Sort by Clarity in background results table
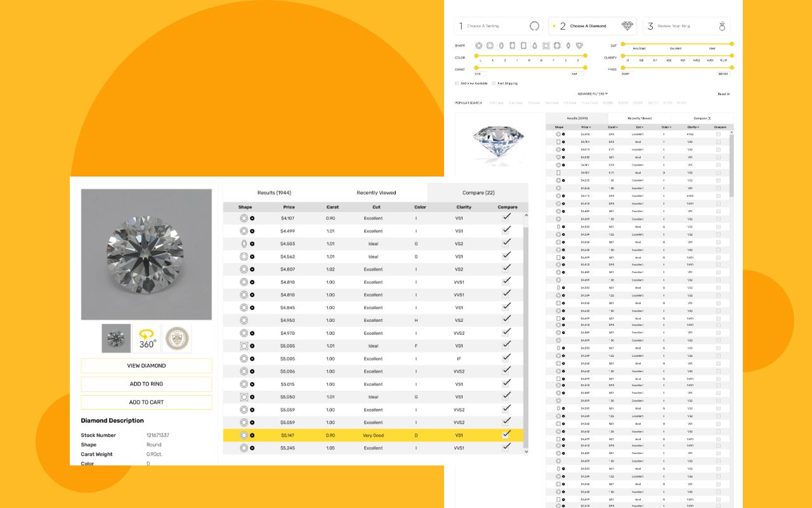 (x=693, y=127)
